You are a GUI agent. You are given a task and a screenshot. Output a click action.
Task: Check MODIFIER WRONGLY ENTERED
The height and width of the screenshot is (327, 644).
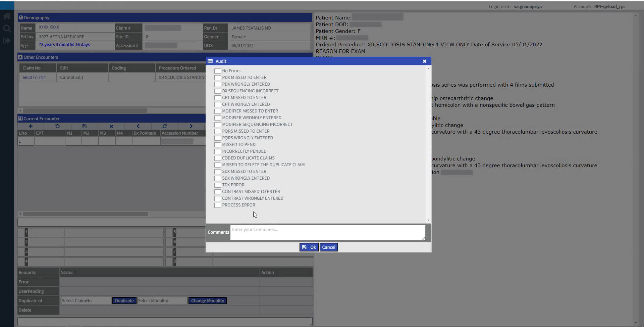218,118
